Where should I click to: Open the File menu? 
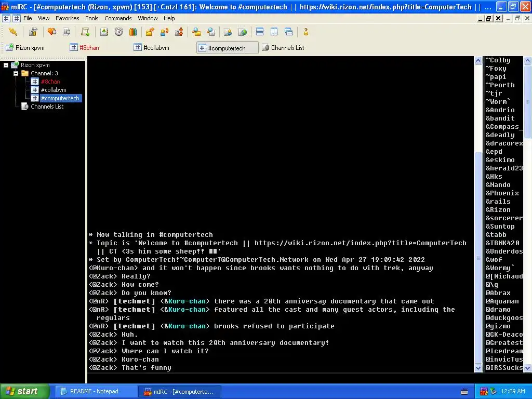click(28, 18)
